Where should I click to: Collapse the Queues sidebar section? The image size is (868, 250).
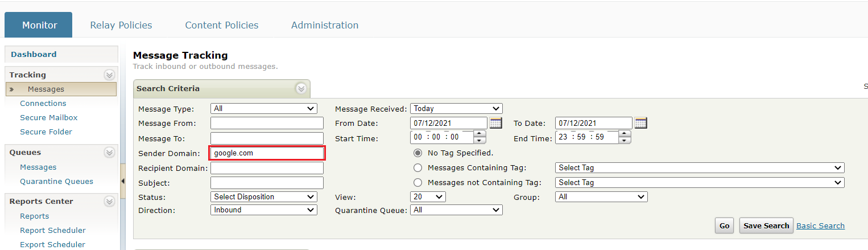click(x=109, y=153)
